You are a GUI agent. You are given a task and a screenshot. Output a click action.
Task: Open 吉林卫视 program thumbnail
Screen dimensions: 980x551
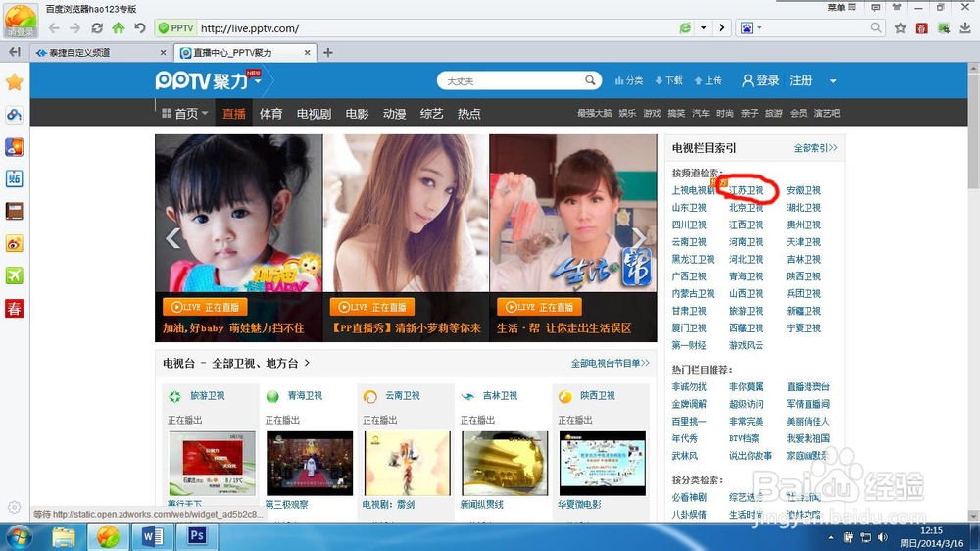coord(505,464)
